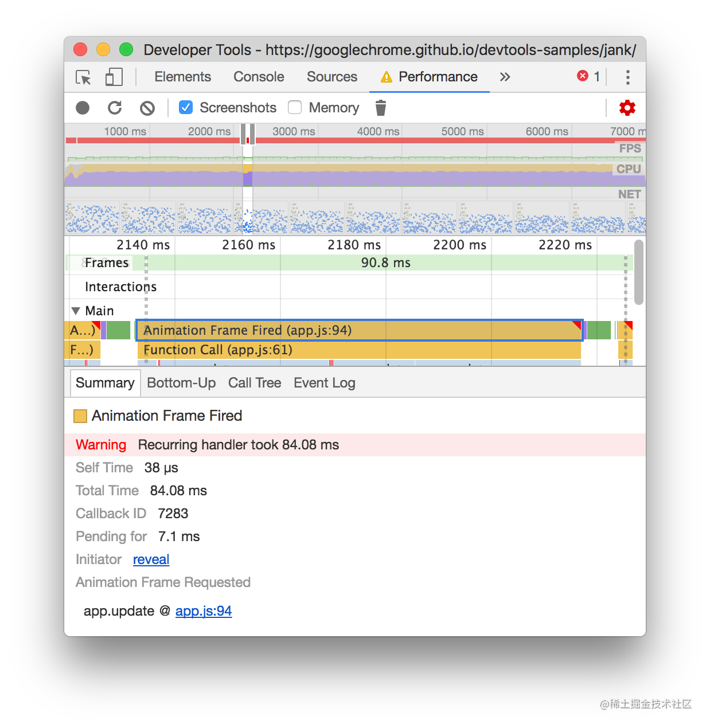Select the Summary tab
Screen dimensions: 710x728
click(x=105, y=383)
